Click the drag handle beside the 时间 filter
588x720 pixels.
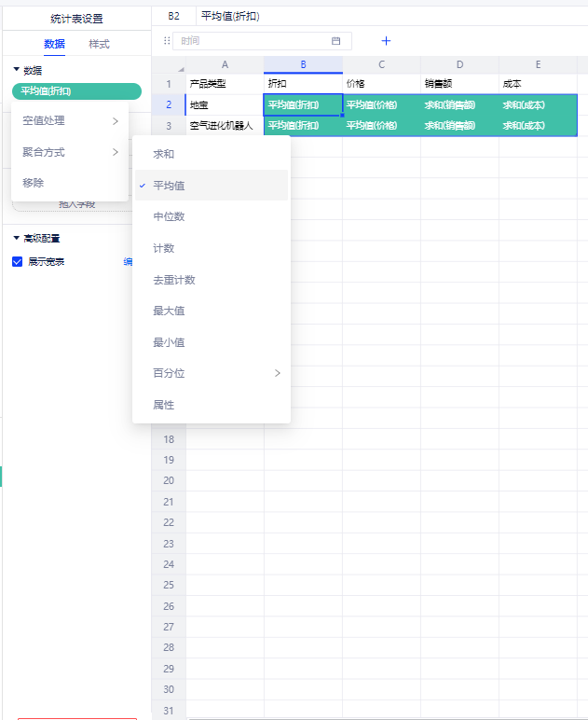point(167,41)
